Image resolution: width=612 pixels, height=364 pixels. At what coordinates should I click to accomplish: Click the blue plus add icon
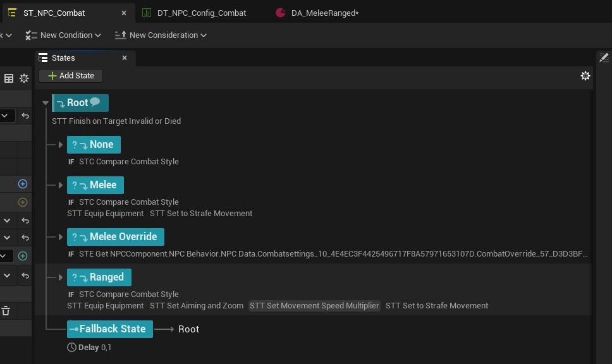(x=23, y=184)
